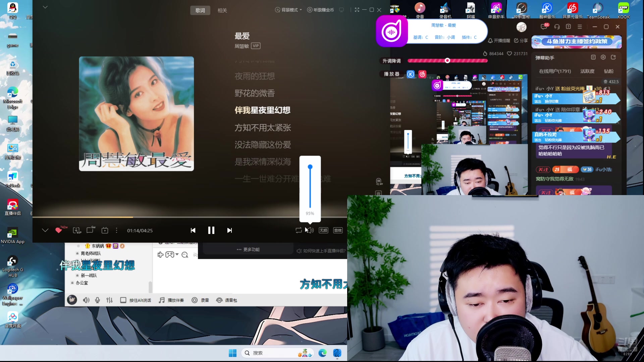
Task: Check the 按住Alt说话 checkbox
Action: pos(123,300)
